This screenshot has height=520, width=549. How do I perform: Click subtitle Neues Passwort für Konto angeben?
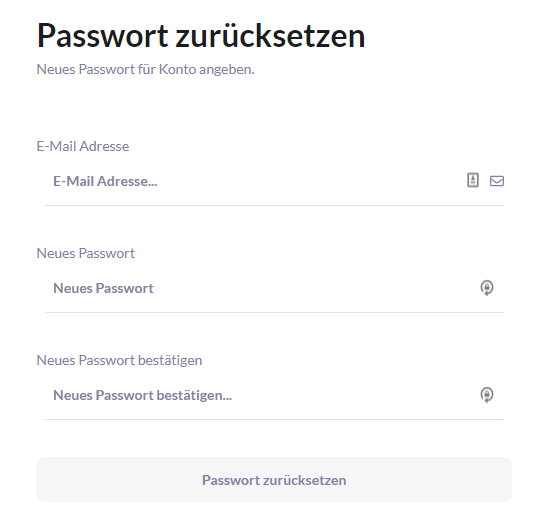pos(145,69)
